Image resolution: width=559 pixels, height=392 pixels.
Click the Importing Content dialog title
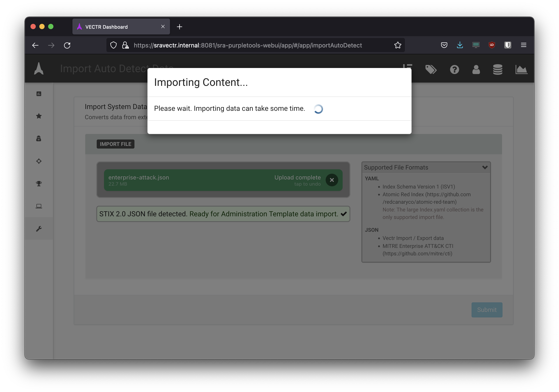[201, 82]
